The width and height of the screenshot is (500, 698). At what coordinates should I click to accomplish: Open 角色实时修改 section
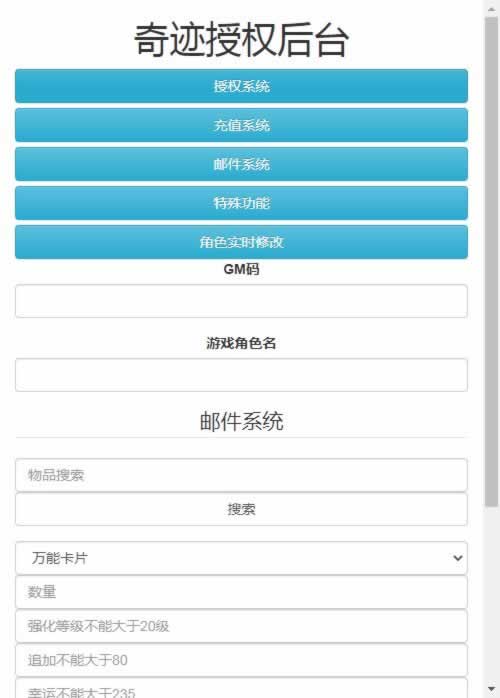[241, 242]
